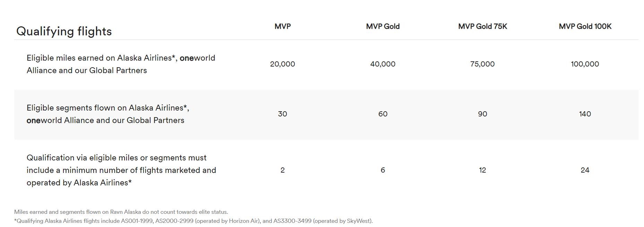Click the 90 segments value

pos(482,114)
